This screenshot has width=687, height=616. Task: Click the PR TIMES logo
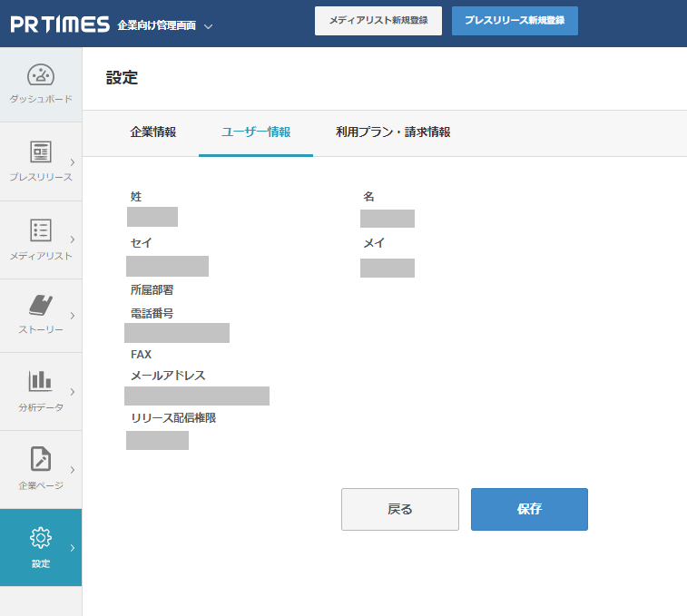click(60, 24)
